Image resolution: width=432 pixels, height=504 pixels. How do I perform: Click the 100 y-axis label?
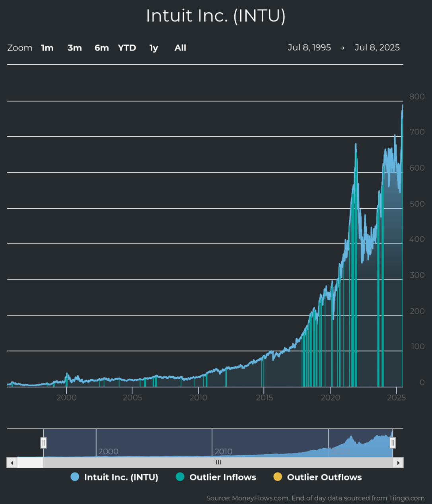click(418, 346)
